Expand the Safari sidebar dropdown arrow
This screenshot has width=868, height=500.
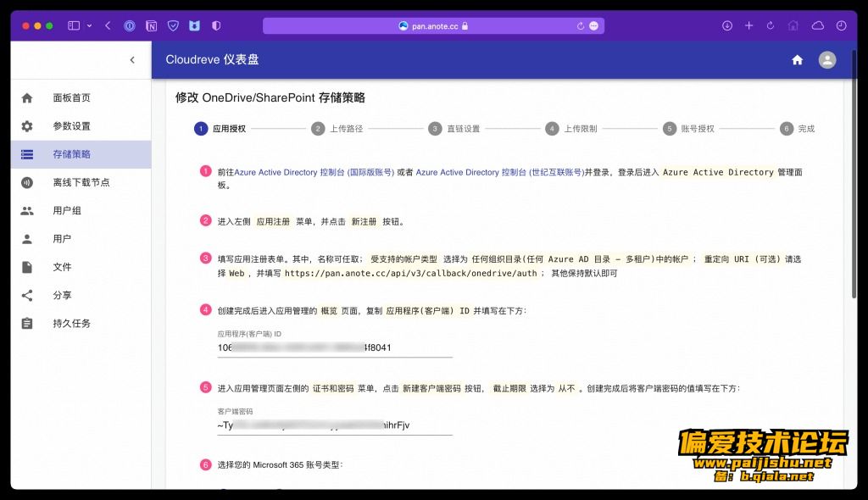pos(89,25)
